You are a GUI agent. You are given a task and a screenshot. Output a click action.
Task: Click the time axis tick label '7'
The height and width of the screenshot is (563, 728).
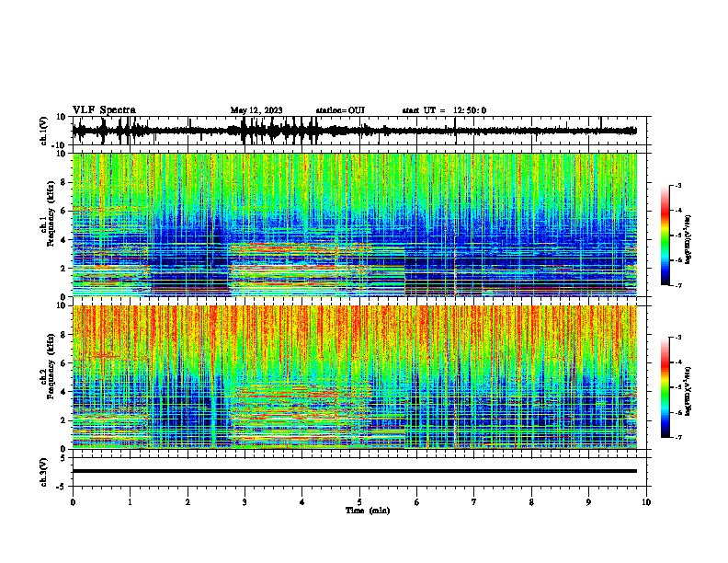(x=474, y=502)
